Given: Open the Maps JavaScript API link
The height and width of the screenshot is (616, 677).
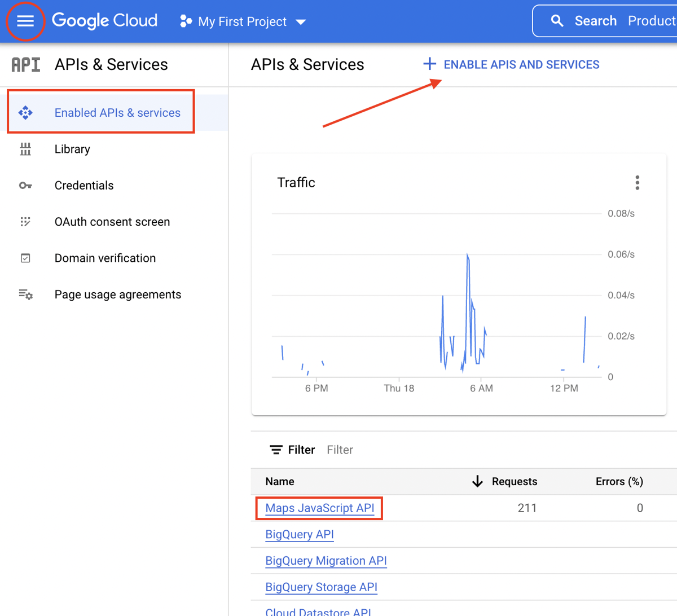Looking at the screenshot, I should pos(319,508).
